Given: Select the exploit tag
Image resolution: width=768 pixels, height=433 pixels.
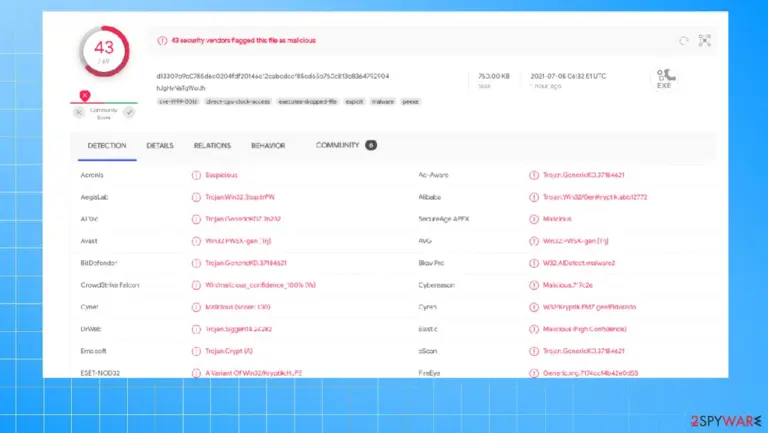Looking at the screenshot, I should coord(354,101).
